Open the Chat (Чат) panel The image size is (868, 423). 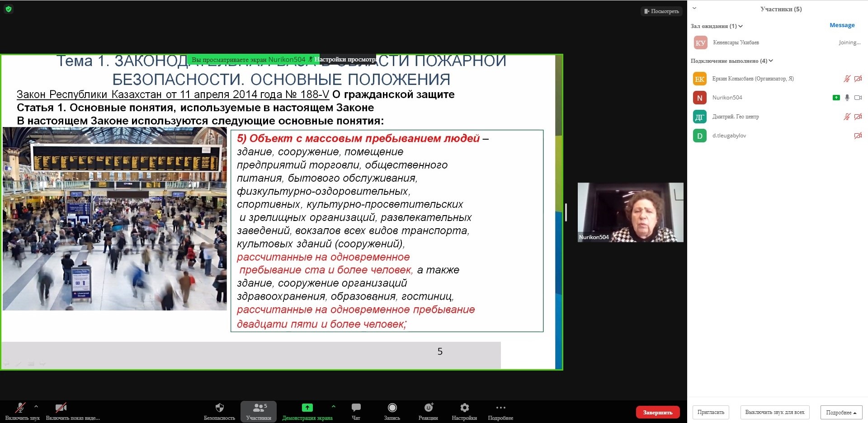356,408
